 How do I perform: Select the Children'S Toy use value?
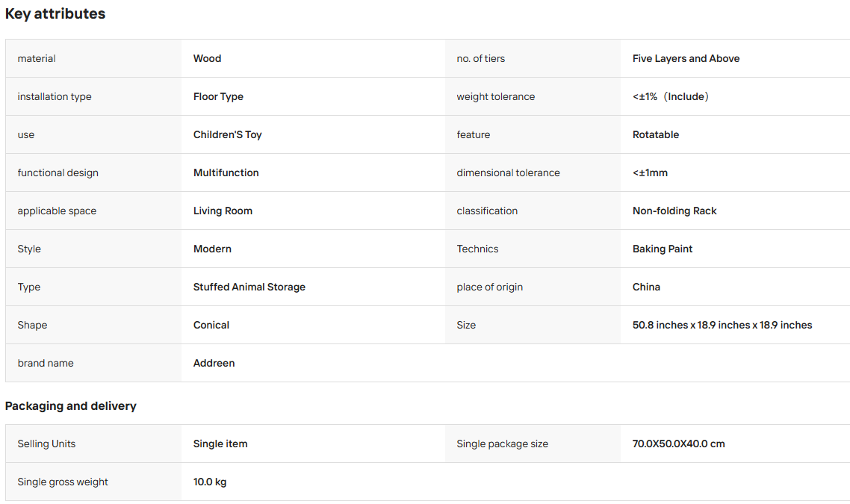(x=227, y=134)
